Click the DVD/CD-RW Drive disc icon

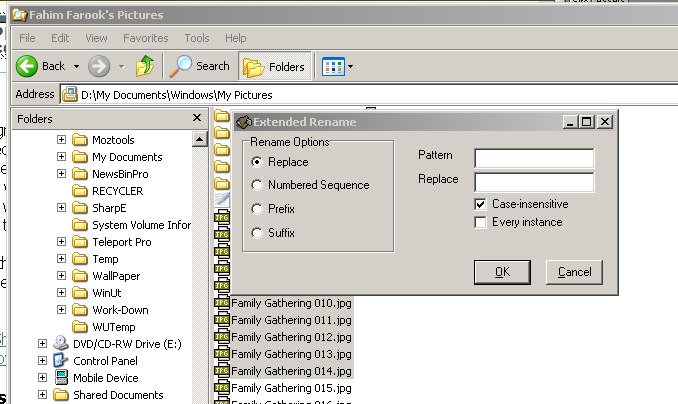coord(61,343)
